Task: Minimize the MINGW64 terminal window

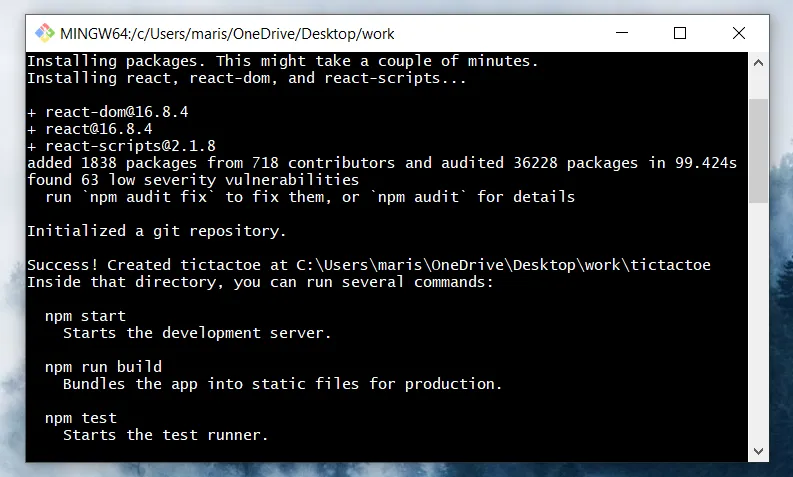Action: click(x=622, y=33)
